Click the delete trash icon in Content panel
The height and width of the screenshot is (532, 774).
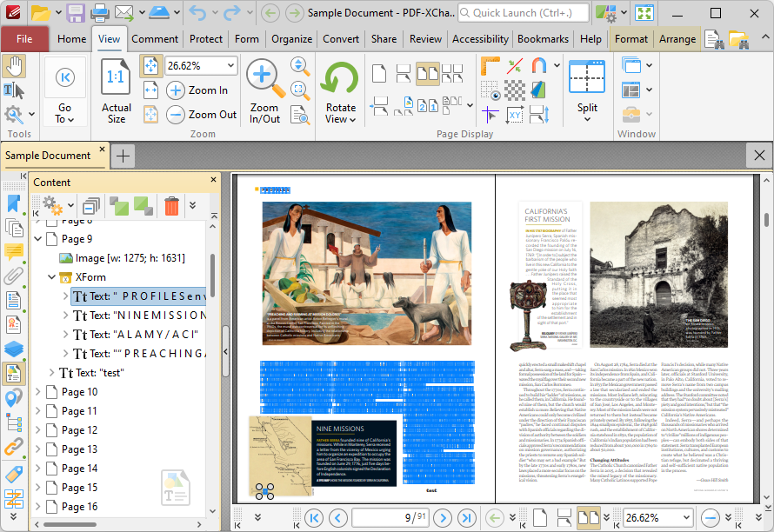click(x=171, y=206)
